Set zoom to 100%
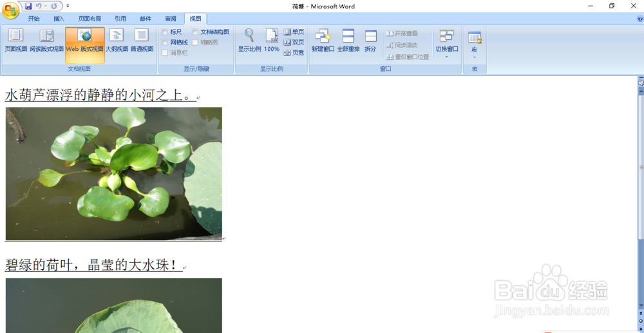Image resolution: width=644 pixels, height=333 pixels. [x=272, y=41]
